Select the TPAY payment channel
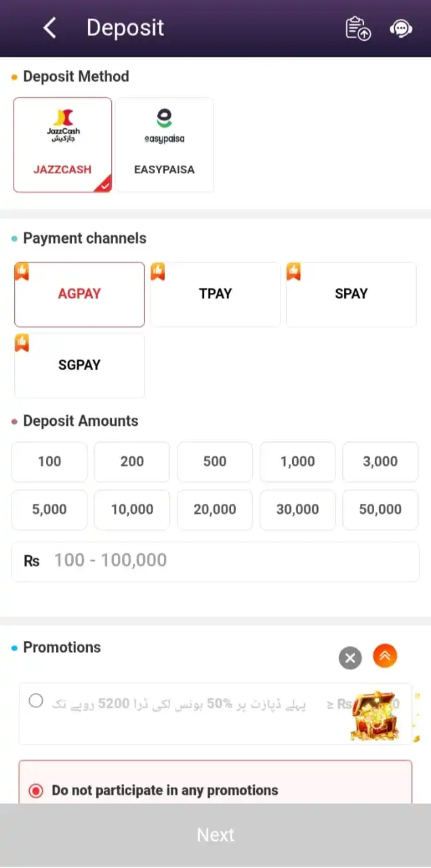431x868 pixels. point(215,294)
